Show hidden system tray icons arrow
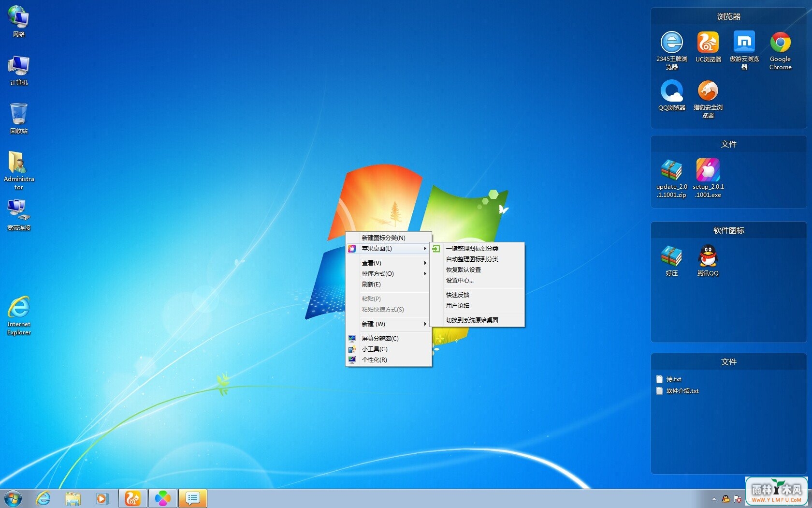The image size is (812, 508). coord(714,499)
